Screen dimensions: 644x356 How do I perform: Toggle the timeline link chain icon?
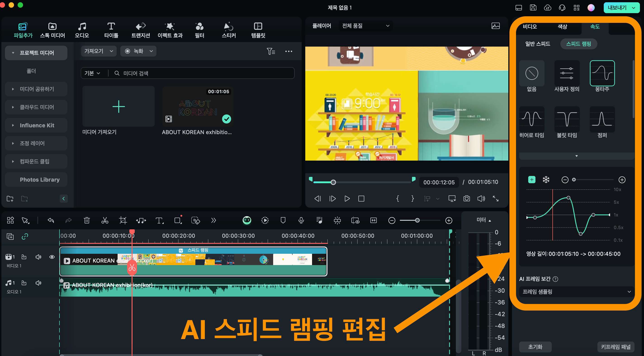tap(25, 236)
